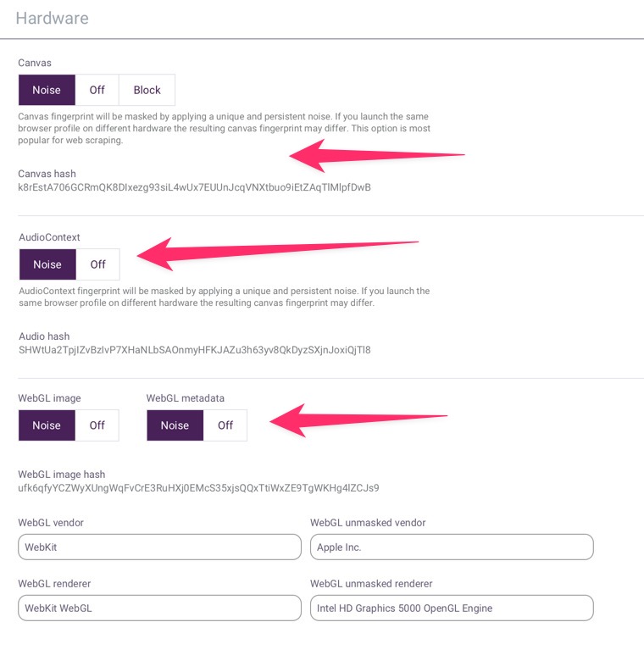The width and height of the screenshot is (644, 650).
Task: Turn Canvas fingerprint masking Off
Action: 97,90
